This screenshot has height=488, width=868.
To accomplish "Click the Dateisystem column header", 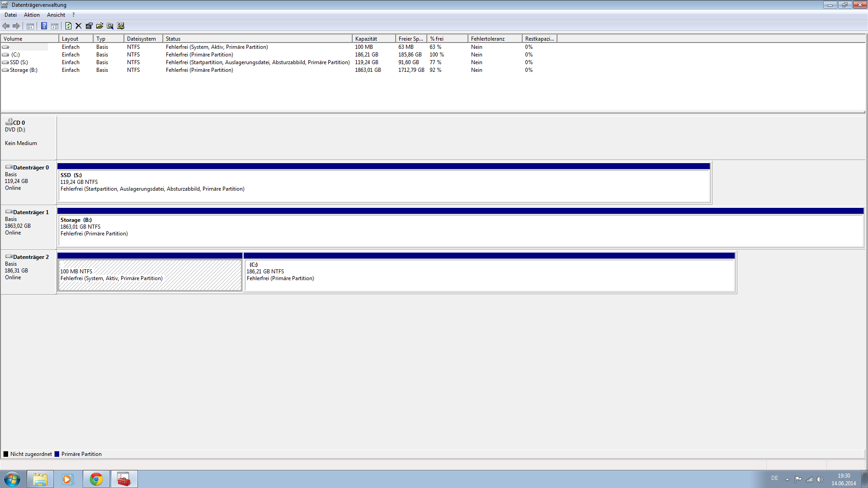I will 142,39.
